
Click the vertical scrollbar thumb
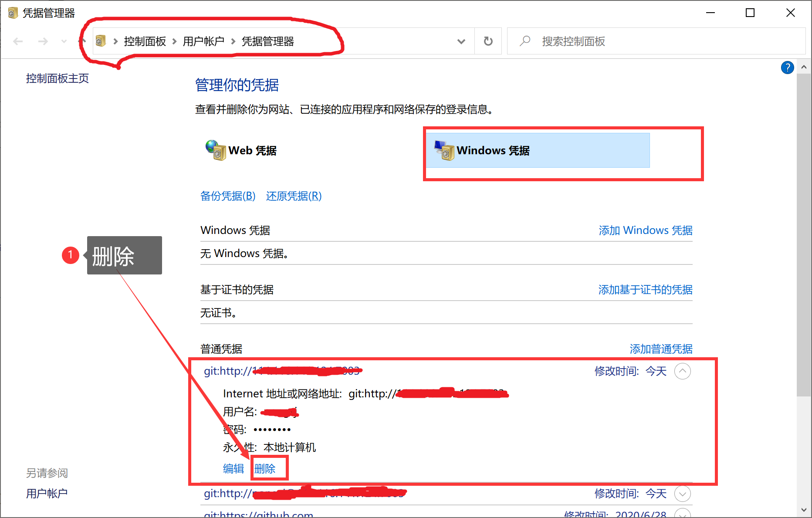pos(804,235)
